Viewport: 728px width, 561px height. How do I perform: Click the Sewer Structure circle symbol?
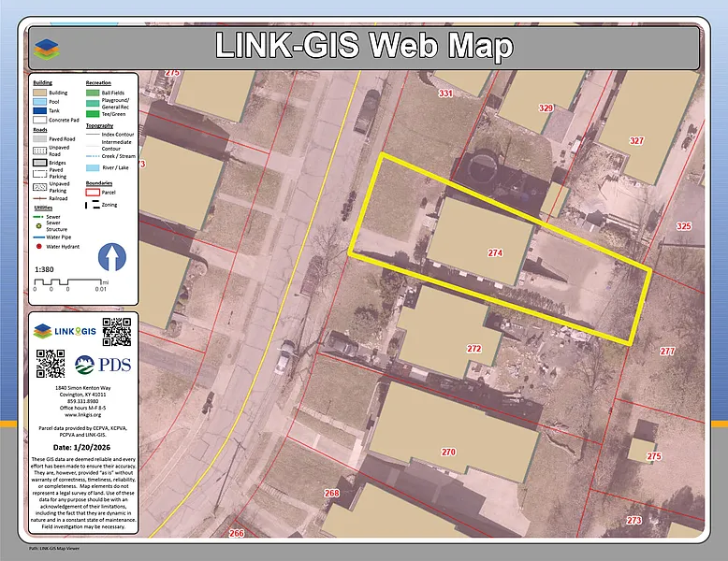(39, 226)
